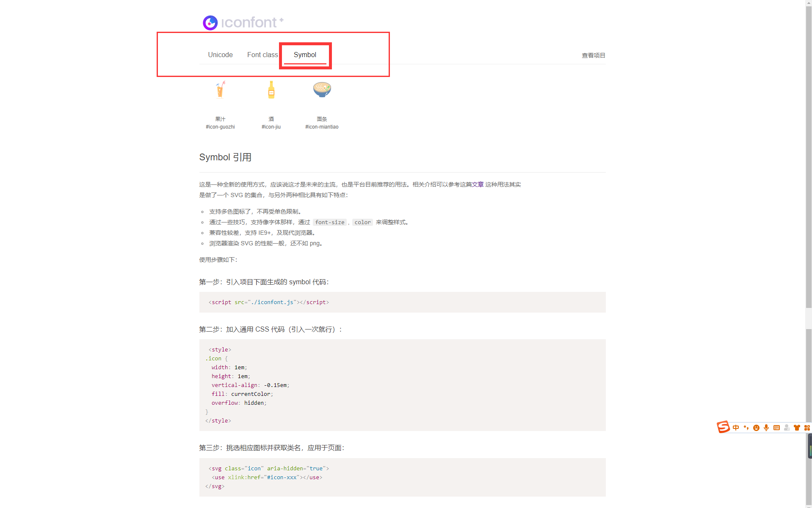Image resolution: width=812 pixels, height=508 pixels.
Task: Click the fill: currentColor code line
Action: click(x=242, y=394)
